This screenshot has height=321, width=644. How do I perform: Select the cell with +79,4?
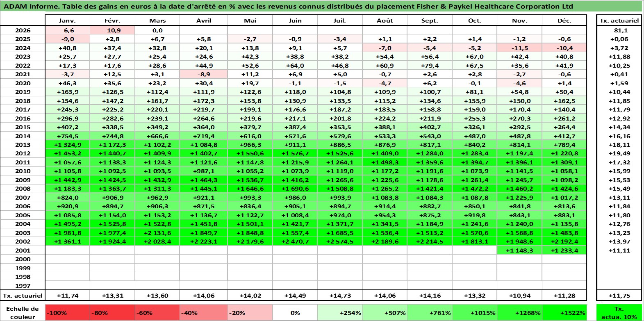(429, 66)
